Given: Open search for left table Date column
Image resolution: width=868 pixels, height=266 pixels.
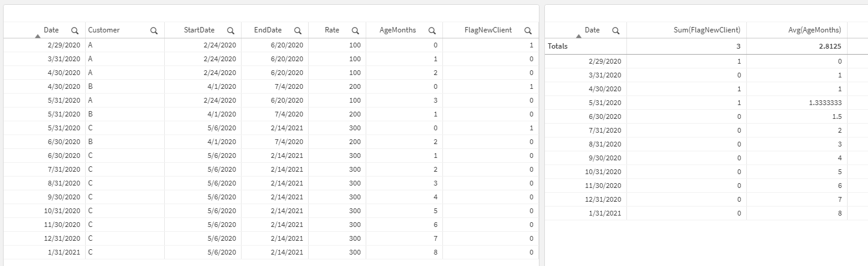Looking at the screenshot, I should coord(74,30).
